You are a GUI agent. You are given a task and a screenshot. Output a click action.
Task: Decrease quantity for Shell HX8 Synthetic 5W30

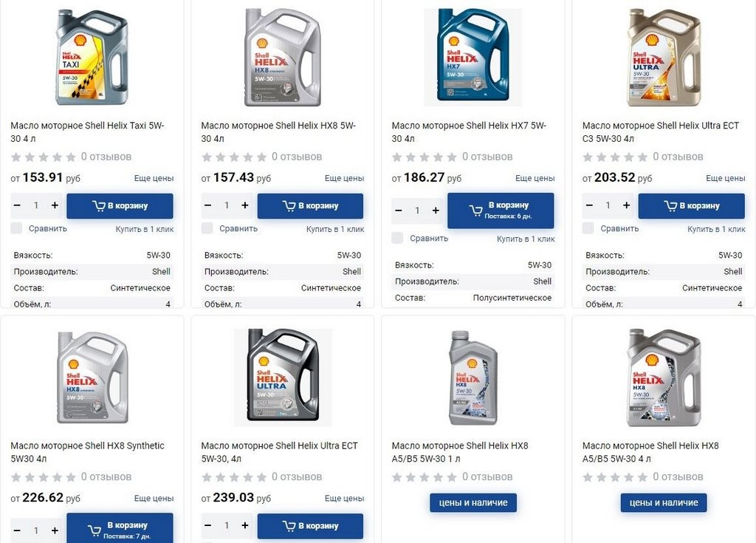(18, 530)
